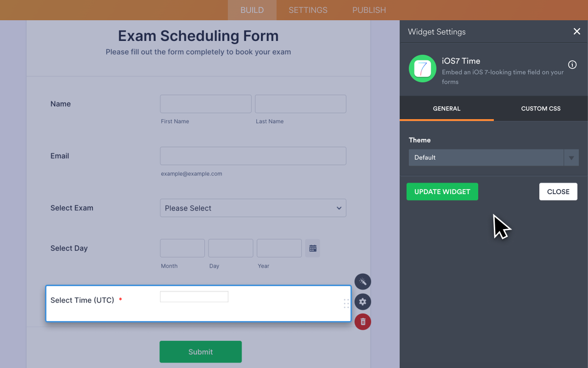Click the UPDATE WIDGET button
588x368 pixels.
442,191
